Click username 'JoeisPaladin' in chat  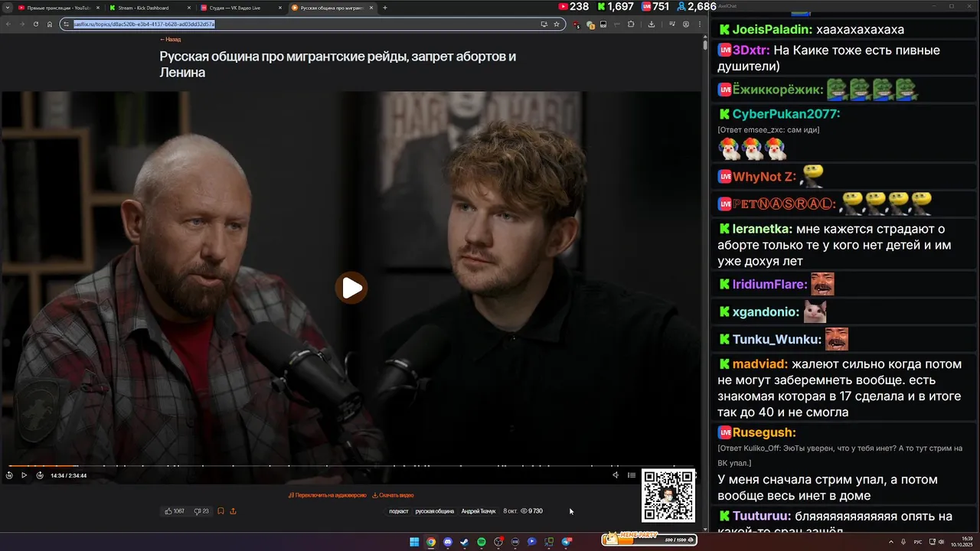tap(771, 30)
